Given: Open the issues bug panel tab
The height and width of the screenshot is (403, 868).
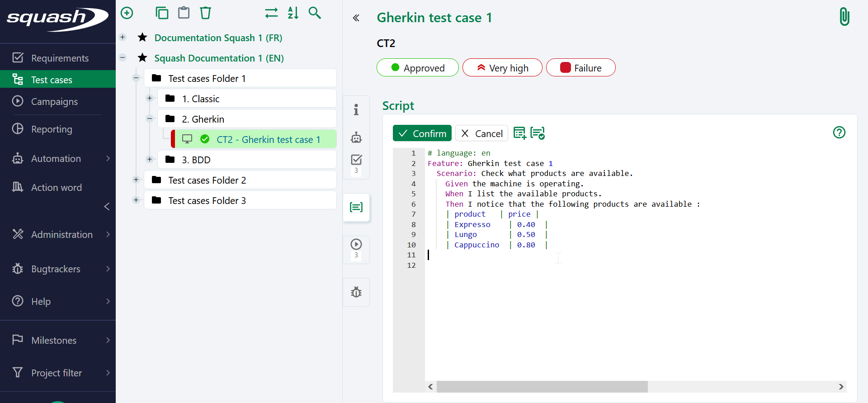Looking at the screenshot, I should tap(356, 292).
